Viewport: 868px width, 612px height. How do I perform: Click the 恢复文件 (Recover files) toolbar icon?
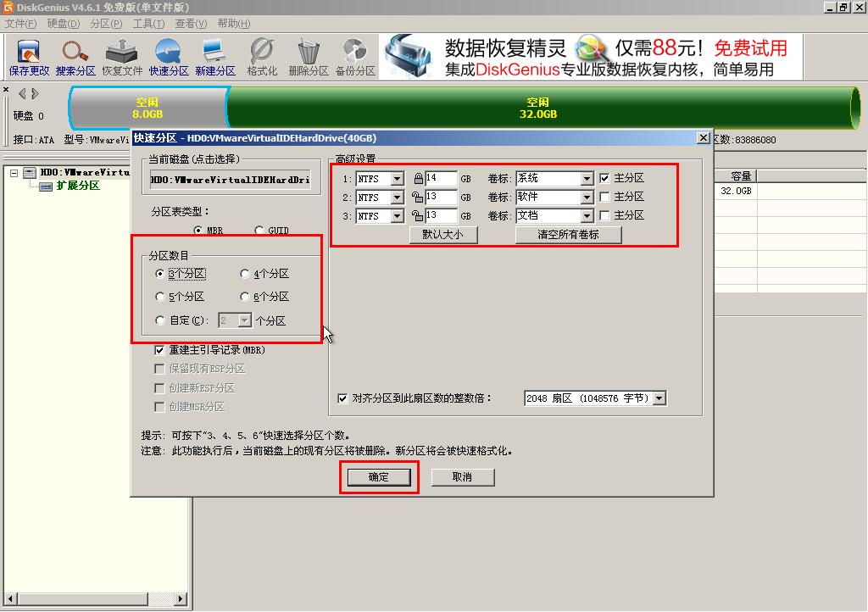tap(122, 58)
